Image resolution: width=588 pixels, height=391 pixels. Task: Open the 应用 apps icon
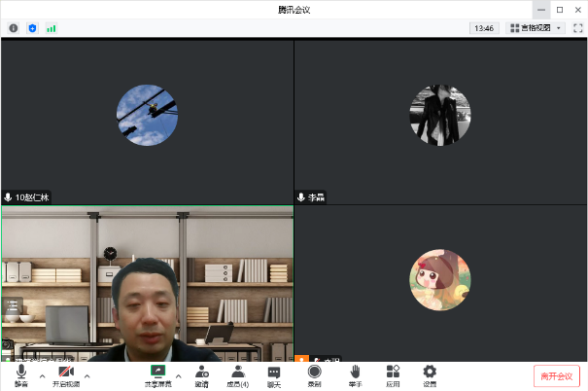(393, 374)
